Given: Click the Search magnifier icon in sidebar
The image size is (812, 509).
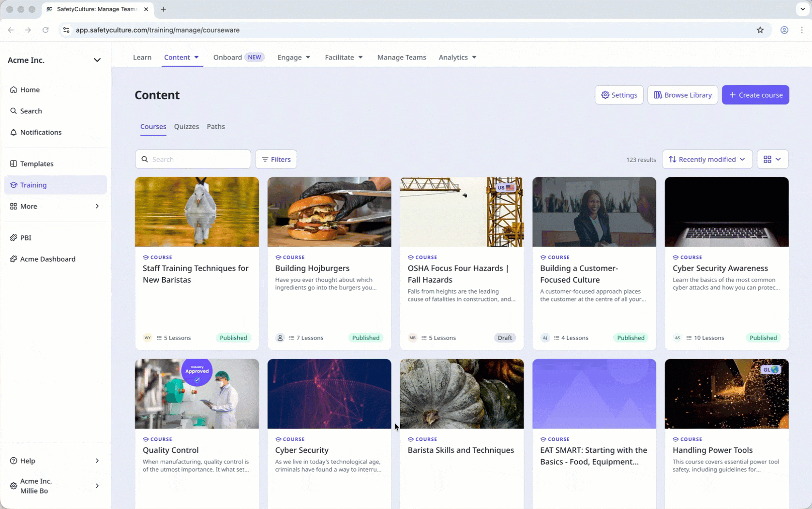Looking at the screenshot, I should [14, 111].
